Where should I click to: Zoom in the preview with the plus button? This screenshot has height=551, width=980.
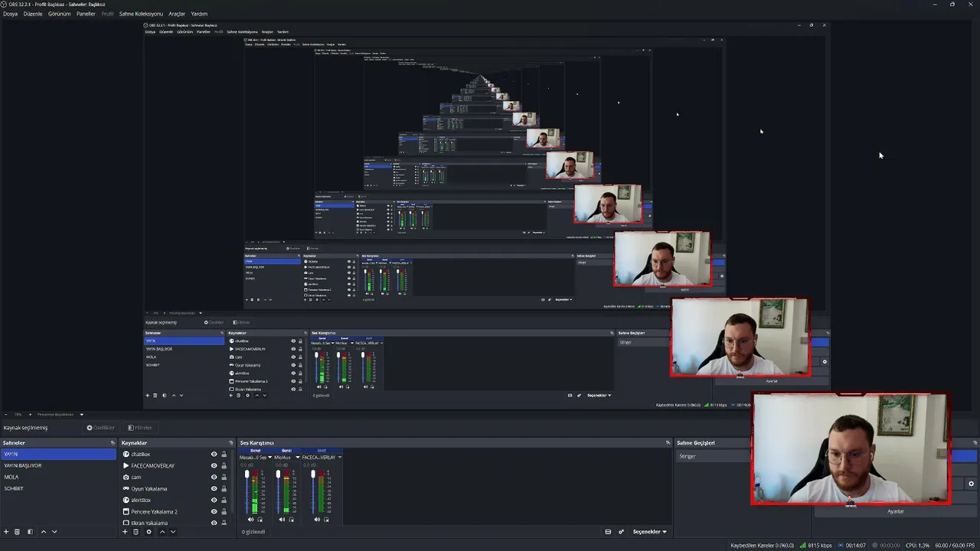coord(30,415)
